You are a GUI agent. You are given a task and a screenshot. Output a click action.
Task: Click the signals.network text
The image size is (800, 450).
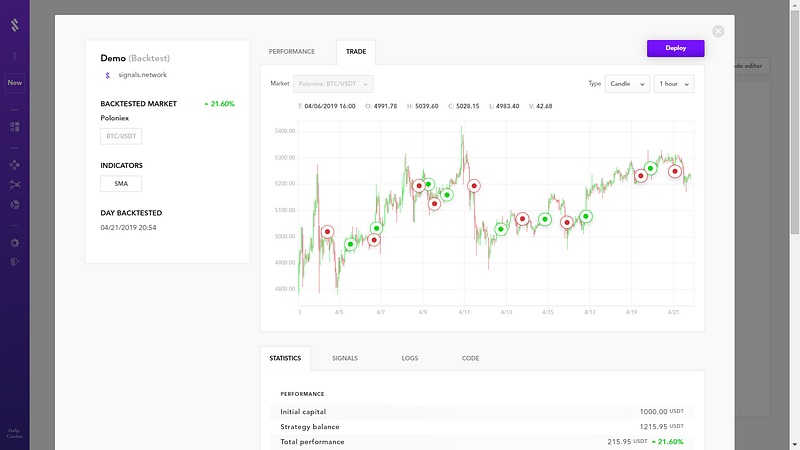tap(142, 75)
